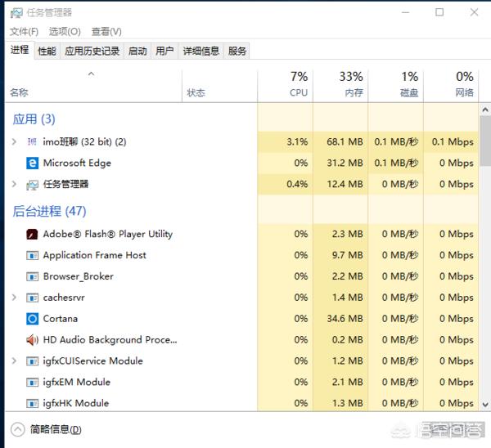Open the 查看(V) menu

[x=106, y=32]
